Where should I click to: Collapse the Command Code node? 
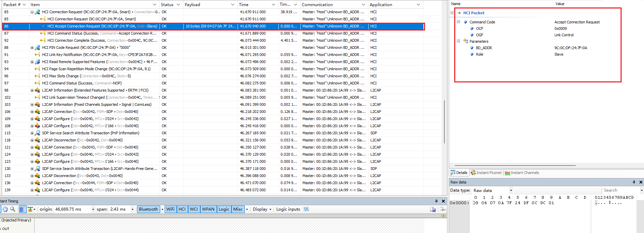pos(459,22)
